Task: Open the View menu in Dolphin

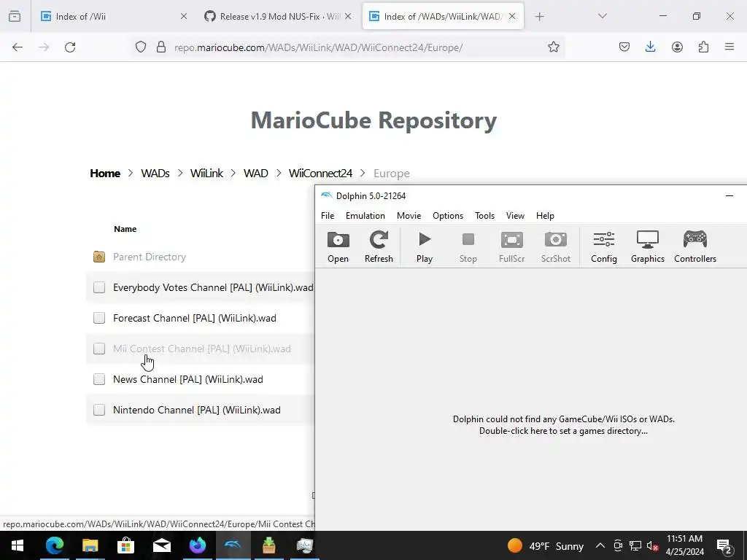Action: tap(515, 216)
